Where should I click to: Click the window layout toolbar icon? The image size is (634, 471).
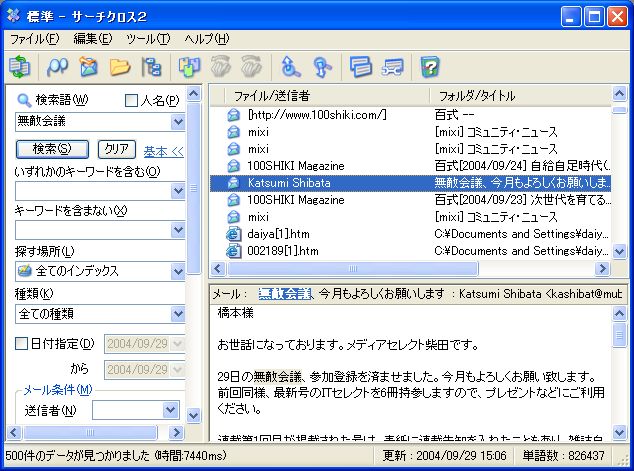(360, 67)
